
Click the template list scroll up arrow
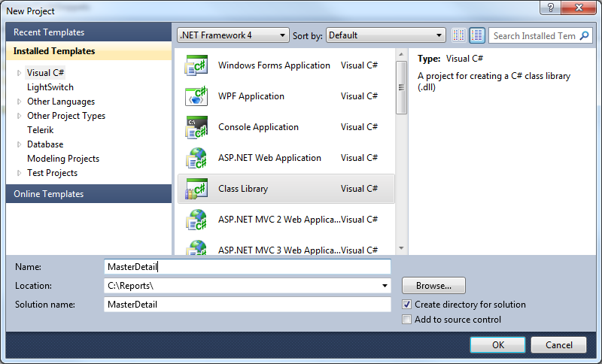click(x=401, y=54)
